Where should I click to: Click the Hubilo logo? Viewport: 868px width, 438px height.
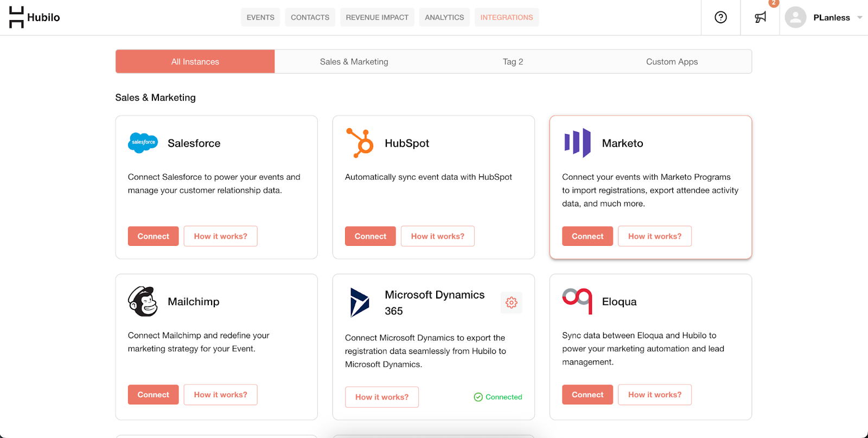[x=35, y=17]
